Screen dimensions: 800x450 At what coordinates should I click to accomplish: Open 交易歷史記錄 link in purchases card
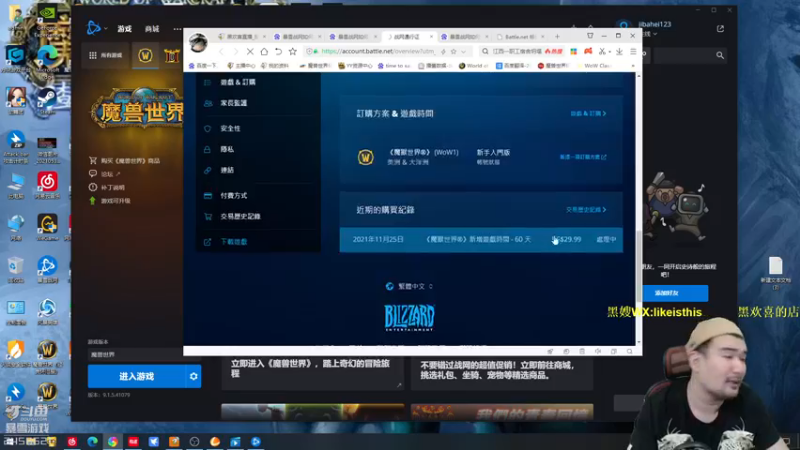click(x=586, y=210)
